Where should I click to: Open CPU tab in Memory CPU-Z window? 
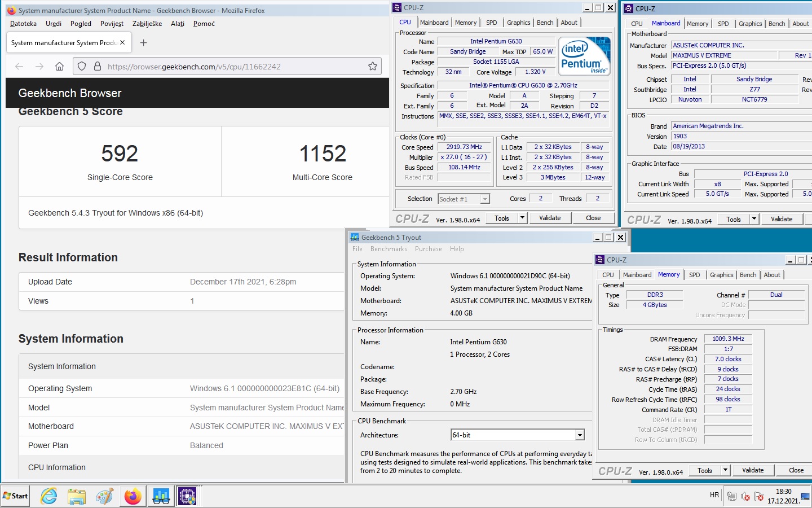608,275
